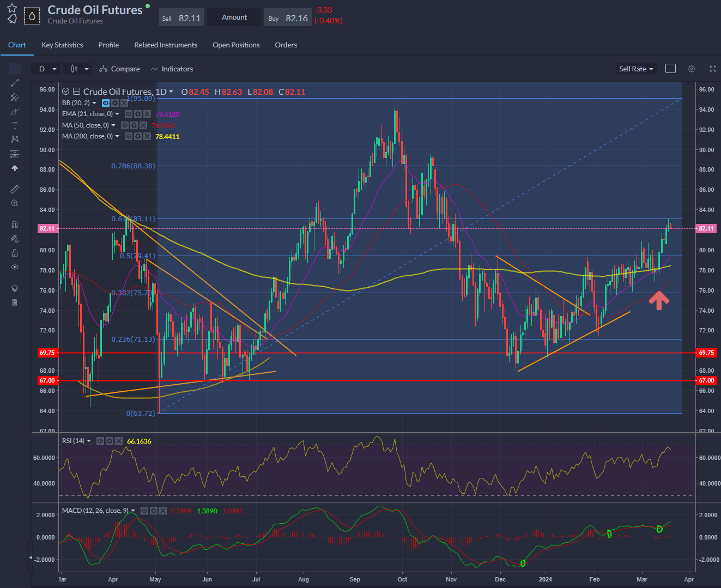Image resolution: width=721 pixels, height=588 pixels.
Task: Toggle EMA 21 indicator visibility
Action: coord(129,114)
